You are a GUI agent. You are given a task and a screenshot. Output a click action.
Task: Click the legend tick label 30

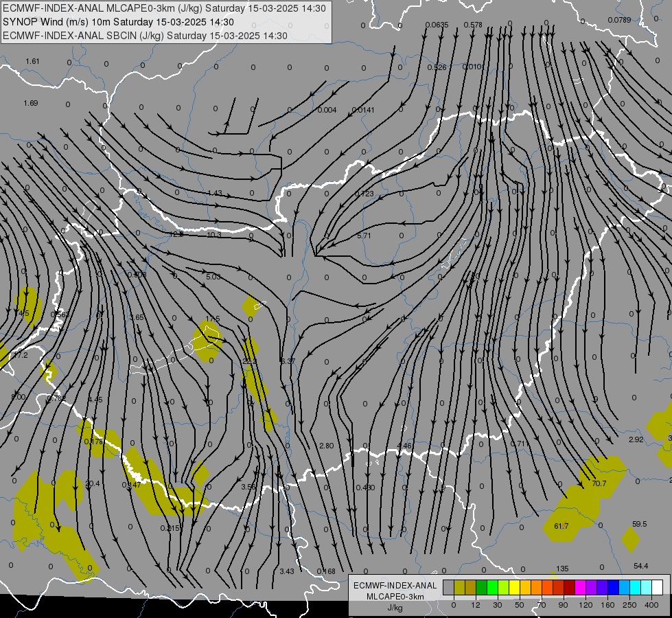pyautogui.click(x=498, y=605)
